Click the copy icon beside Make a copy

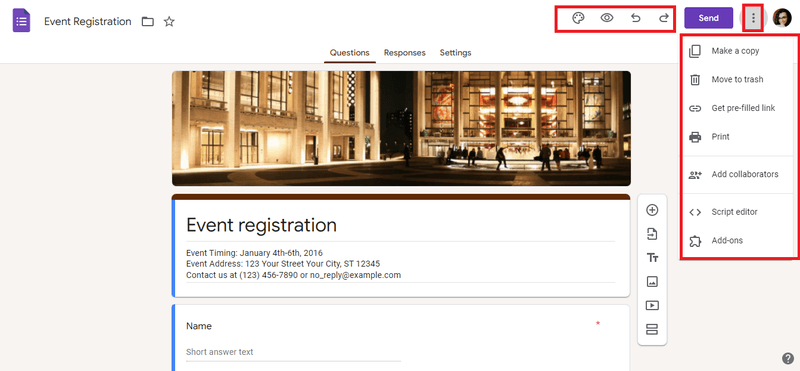695,52
